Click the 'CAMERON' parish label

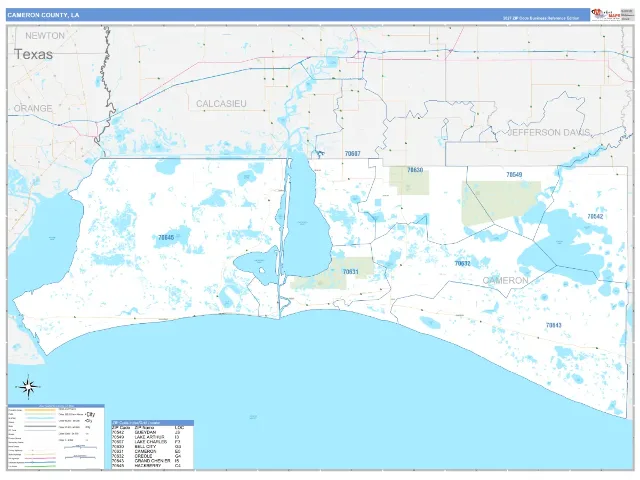(505, 280)
